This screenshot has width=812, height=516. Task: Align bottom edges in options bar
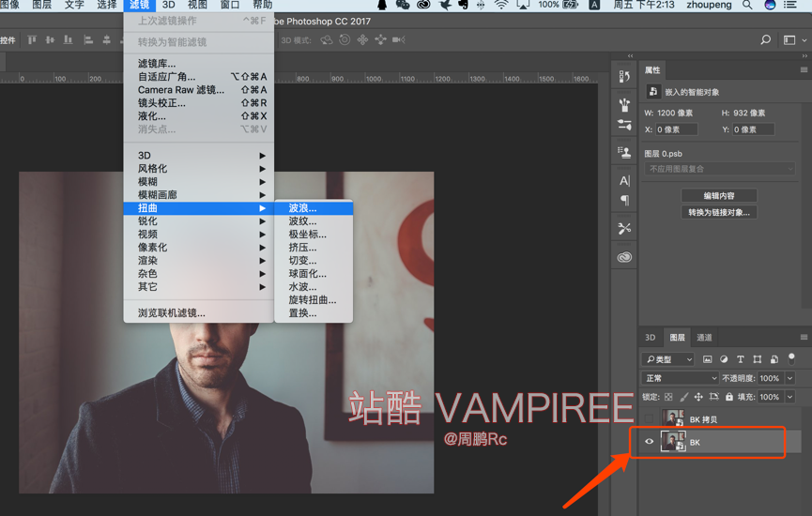[x=68, y=39]
